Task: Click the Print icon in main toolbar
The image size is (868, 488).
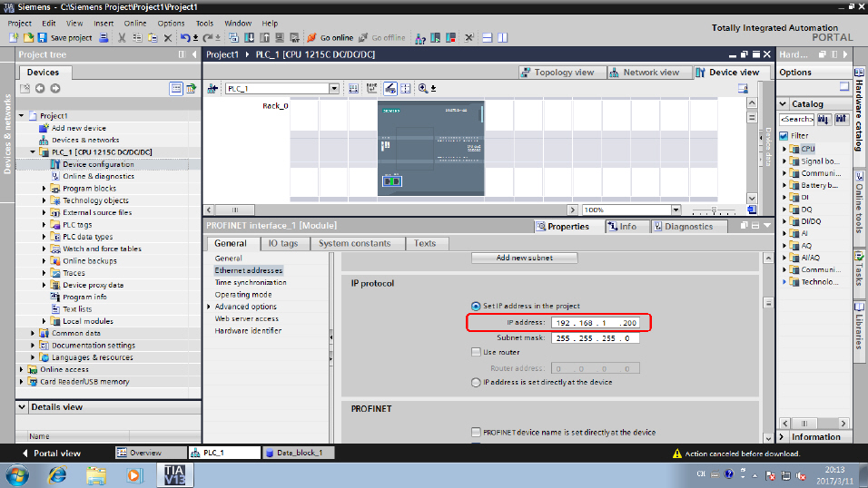Action: click(104, 37)
